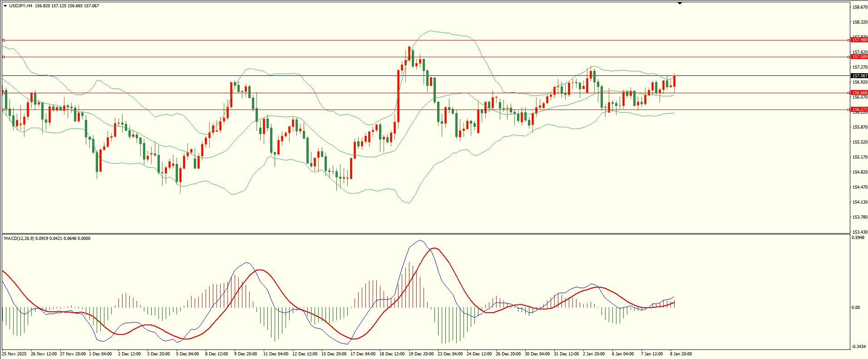Click the 157.509 line's right square handle

tap(849, 57)
